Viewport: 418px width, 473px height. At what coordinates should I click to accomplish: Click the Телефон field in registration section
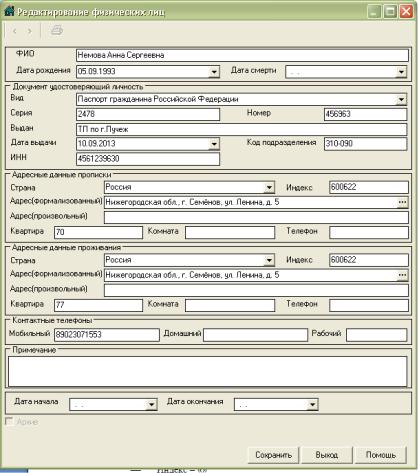click(369, 232)
